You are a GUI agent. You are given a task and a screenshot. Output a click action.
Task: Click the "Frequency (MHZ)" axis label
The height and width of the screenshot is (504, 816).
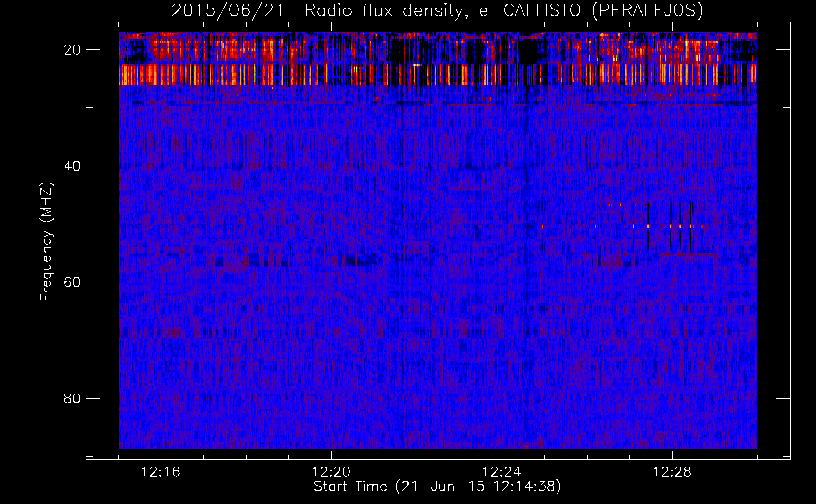click(x=46, y=242)
